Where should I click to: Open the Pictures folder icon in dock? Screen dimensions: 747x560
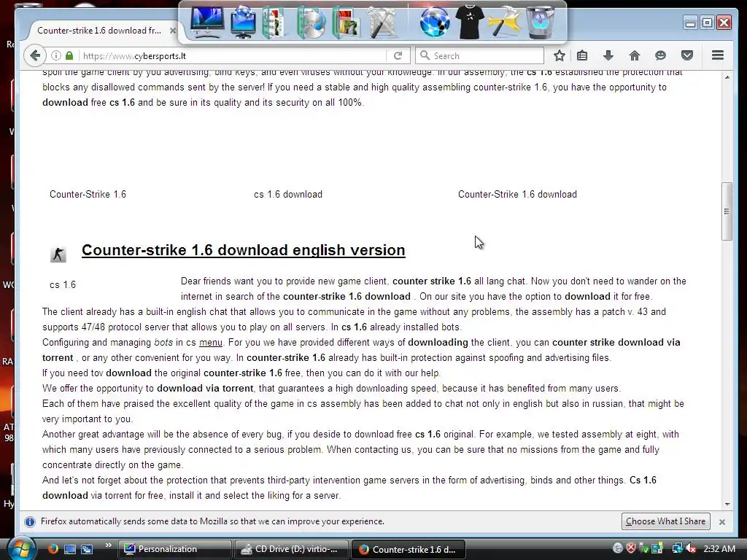[346, 22]
